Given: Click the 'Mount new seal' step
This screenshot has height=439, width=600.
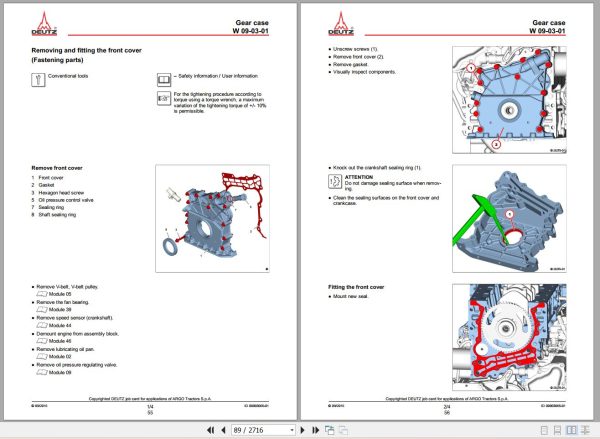Looking at the screenshot, I should (x=350, y=296).
